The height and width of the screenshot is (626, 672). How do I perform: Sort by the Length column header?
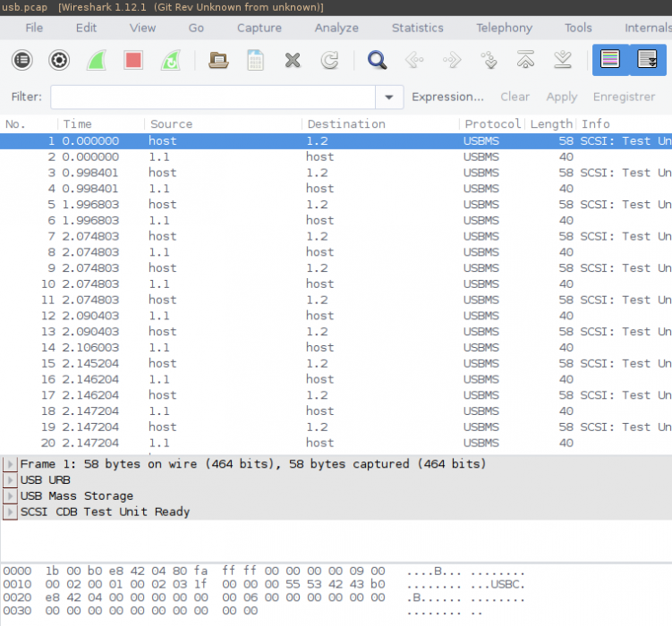coord(551,124)
